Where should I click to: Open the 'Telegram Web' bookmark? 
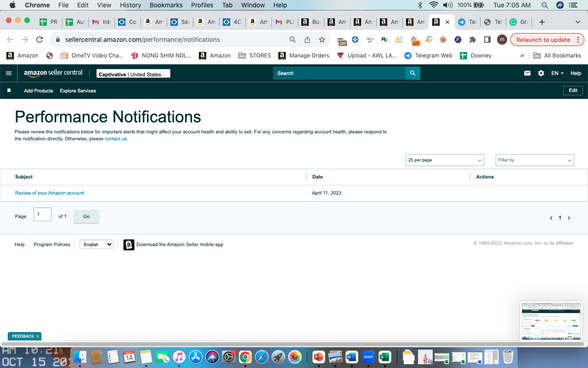coord(428,56)
